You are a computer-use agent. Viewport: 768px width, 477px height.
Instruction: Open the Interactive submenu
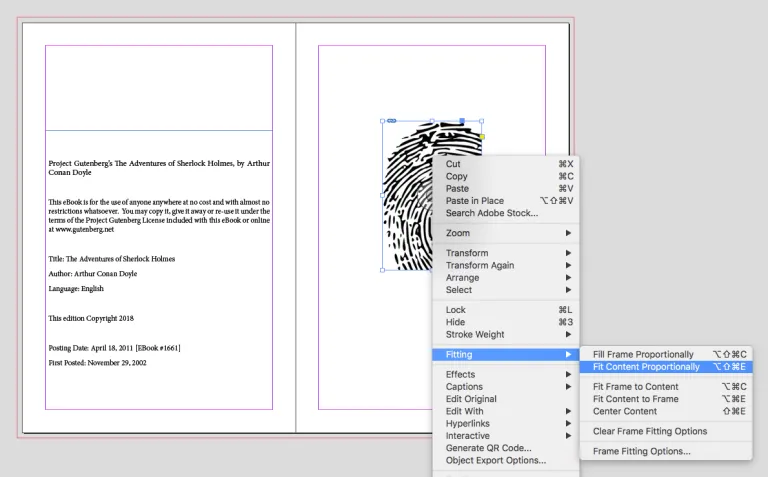coord(505,436)
